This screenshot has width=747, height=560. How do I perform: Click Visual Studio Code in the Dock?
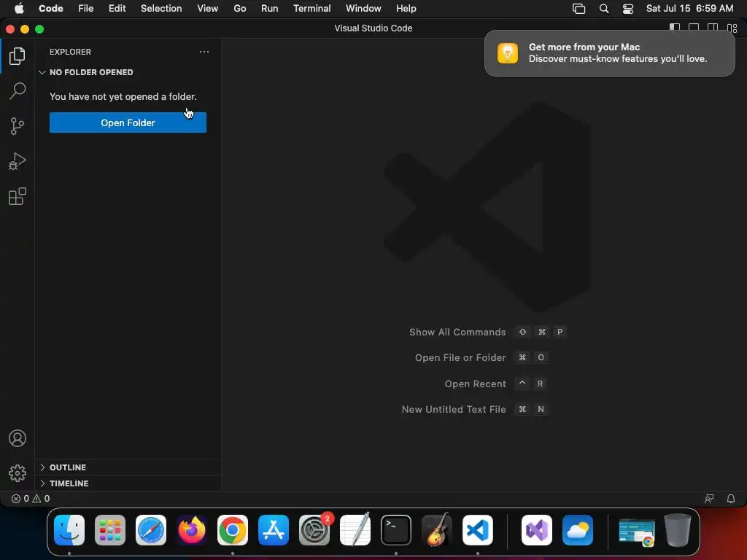(478, 530)
